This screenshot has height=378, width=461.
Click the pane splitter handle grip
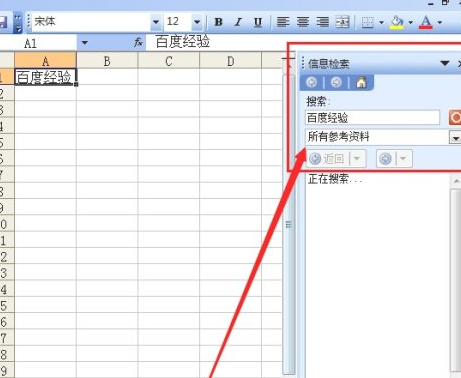pyautogui.click(x=289, y=224)
